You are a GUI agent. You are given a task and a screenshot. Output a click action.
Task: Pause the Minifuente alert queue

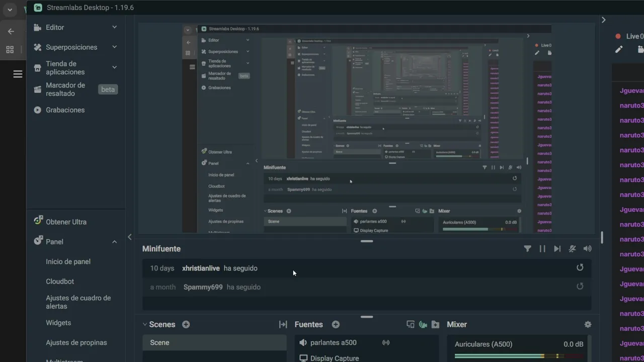tap(542, 248)
